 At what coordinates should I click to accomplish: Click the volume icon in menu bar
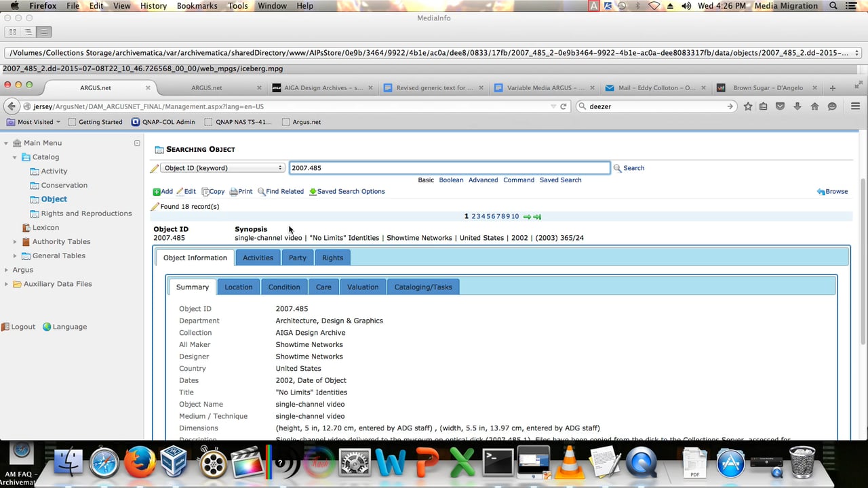pyautogui.click(x=686, y=5)
